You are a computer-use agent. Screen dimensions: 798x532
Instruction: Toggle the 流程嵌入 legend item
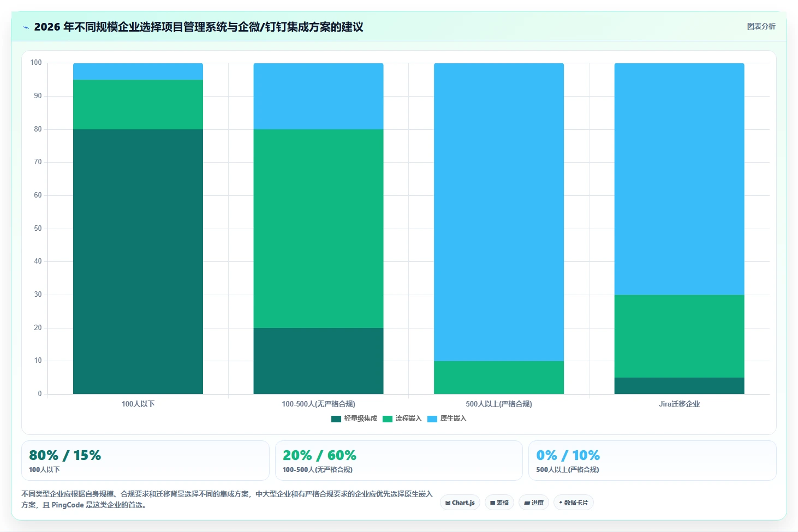coord(402,419)
